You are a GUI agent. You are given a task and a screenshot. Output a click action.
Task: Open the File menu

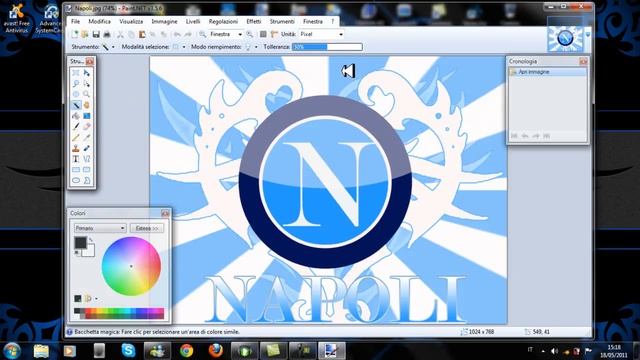pos(75,21)
